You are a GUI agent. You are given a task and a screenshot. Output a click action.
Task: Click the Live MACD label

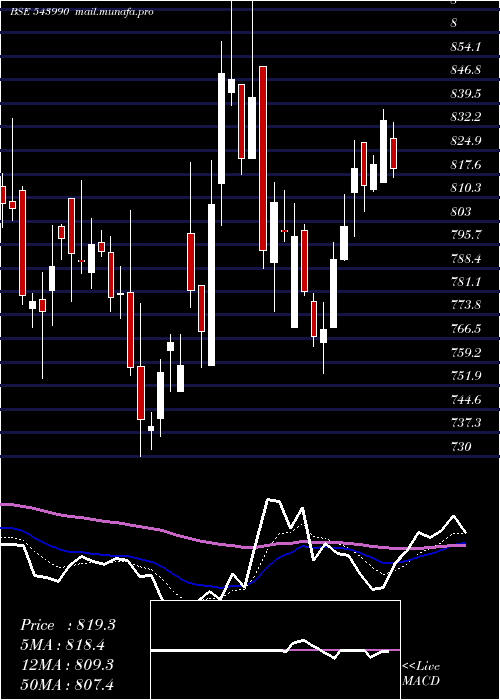[421, 674]
